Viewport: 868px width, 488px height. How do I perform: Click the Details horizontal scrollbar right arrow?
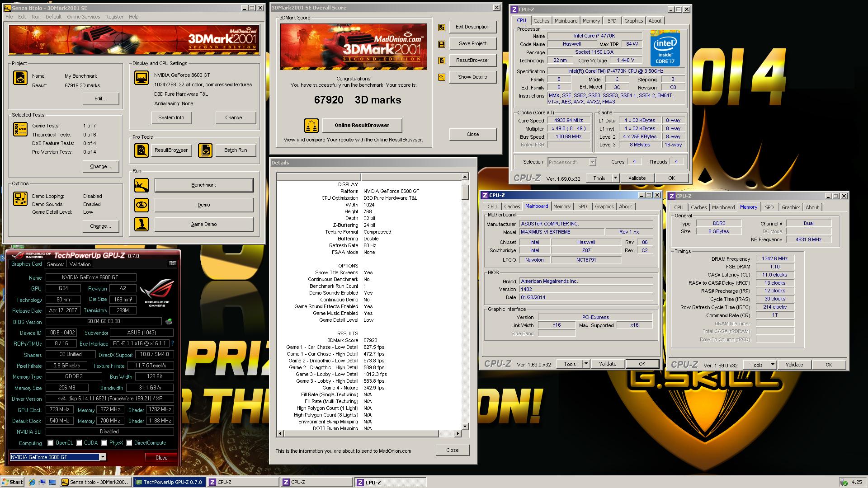458,434
